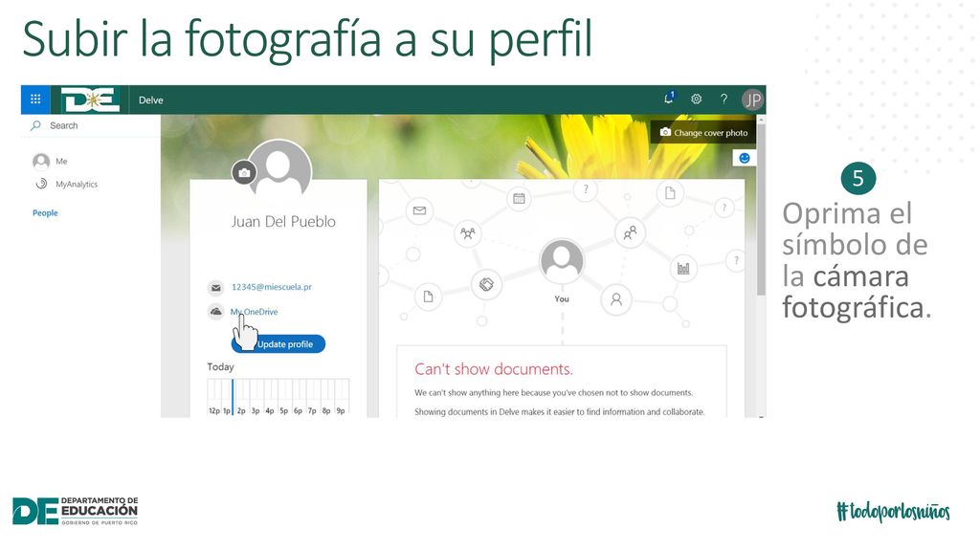This screenshot has height=551, width=980.
Task: Click the large profile picture placeholder
Action: [x=279, y=170]
